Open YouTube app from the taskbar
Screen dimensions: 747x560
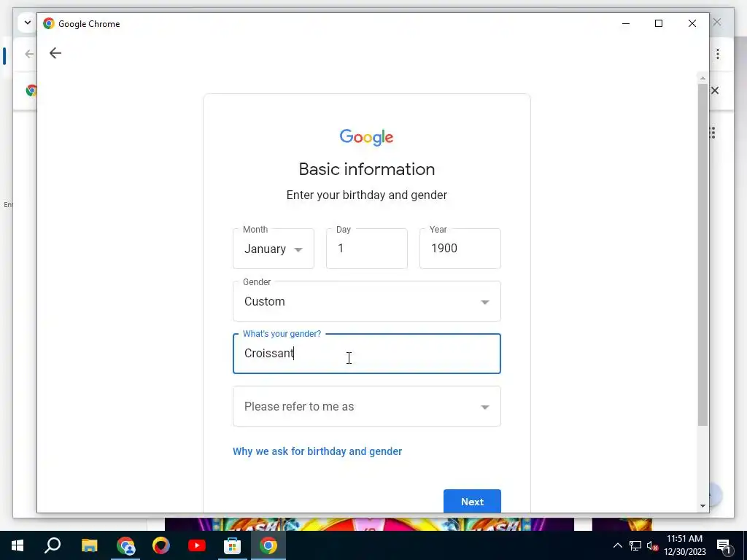[197, 545]
